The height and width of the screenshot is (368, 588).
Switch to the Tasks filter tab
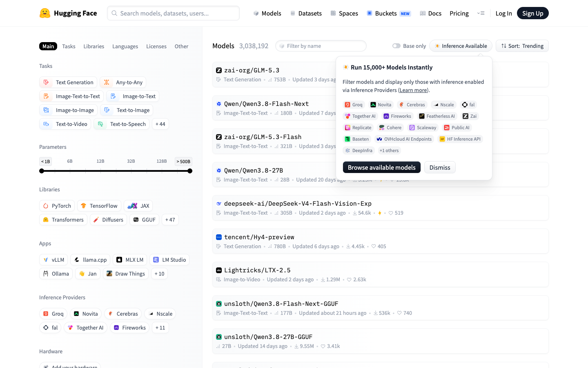(69, 46)
